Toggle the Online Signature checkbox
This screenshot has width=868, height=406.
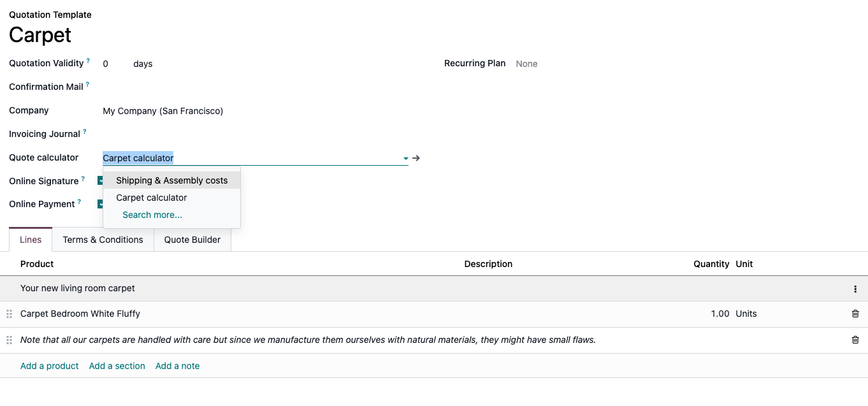[100, 181]
